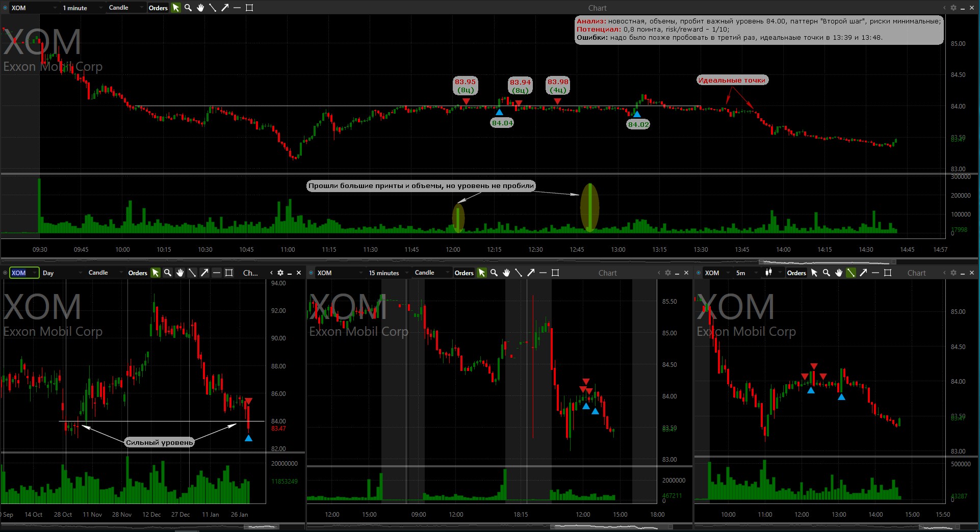Toggle the link radio of the 5m chart
Viewport: 980px width, 532px height.
699,273
